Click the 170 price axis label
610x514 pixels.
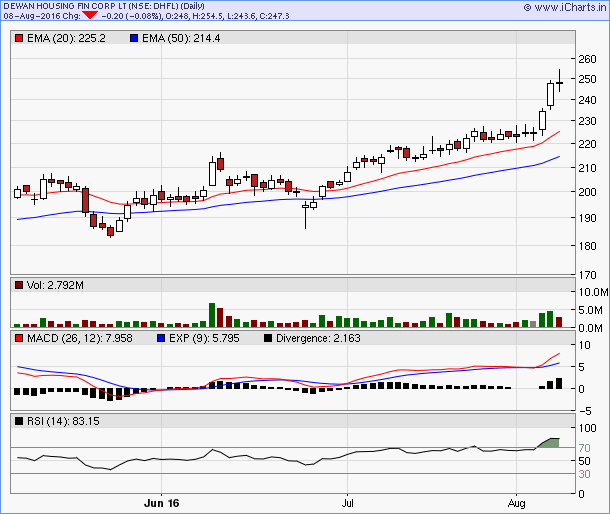[x=587, y=275]
